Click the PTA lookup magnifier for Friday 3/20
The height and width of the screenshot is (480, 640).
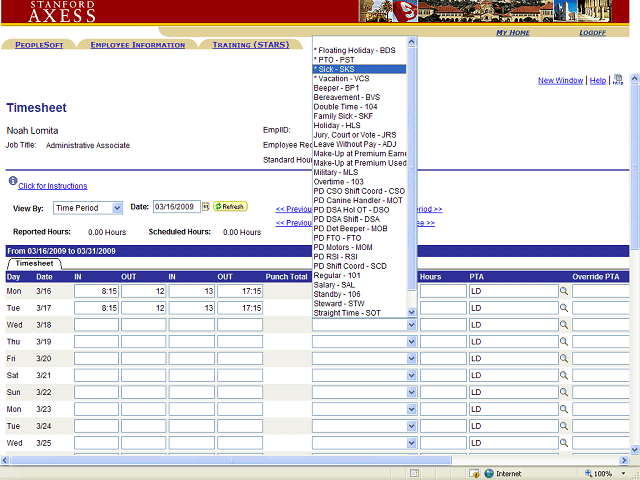coord(564,359)
